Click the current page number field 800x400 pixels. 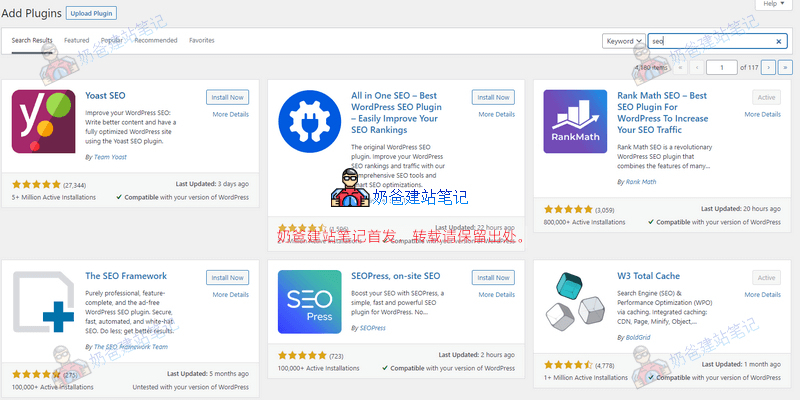pos(722,67)
